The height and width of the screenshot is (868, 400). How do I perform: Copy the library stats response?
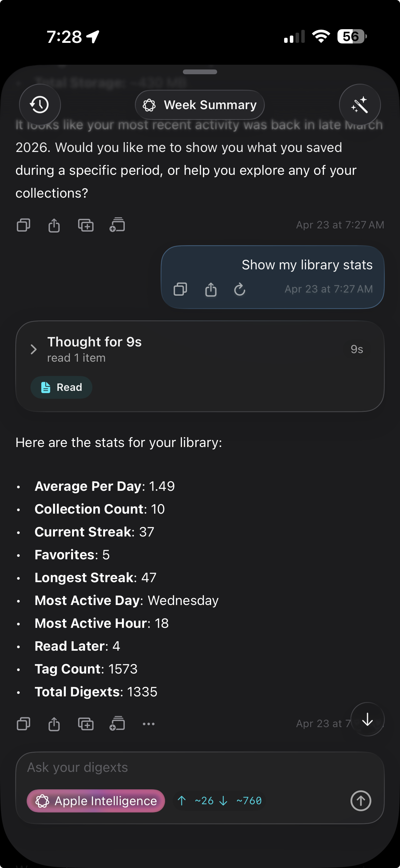(23, 724)
